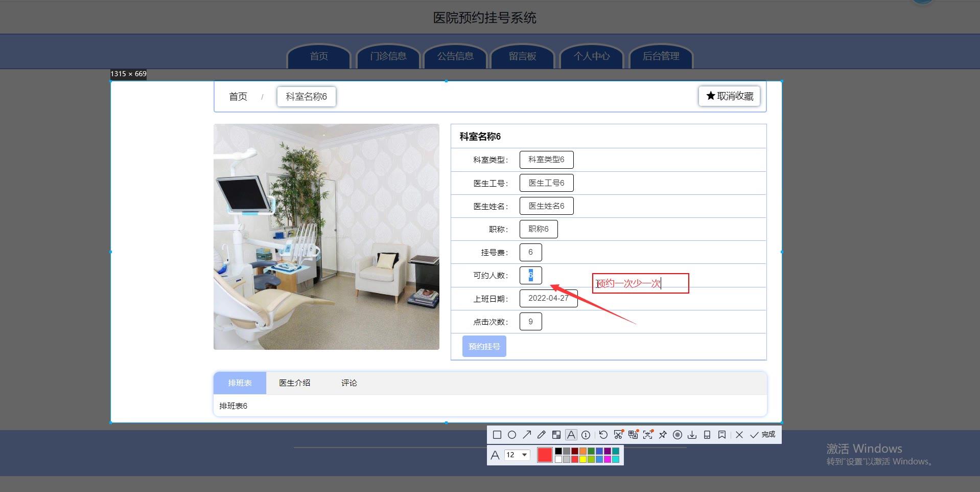Start a scrolling long screenshot with scissors icon
This screenshot has height=492, width=980.
coord(618,435)
